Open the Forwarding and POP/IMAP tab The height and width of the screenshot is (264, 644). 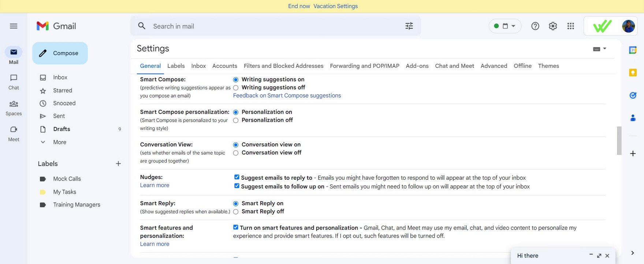364,66
